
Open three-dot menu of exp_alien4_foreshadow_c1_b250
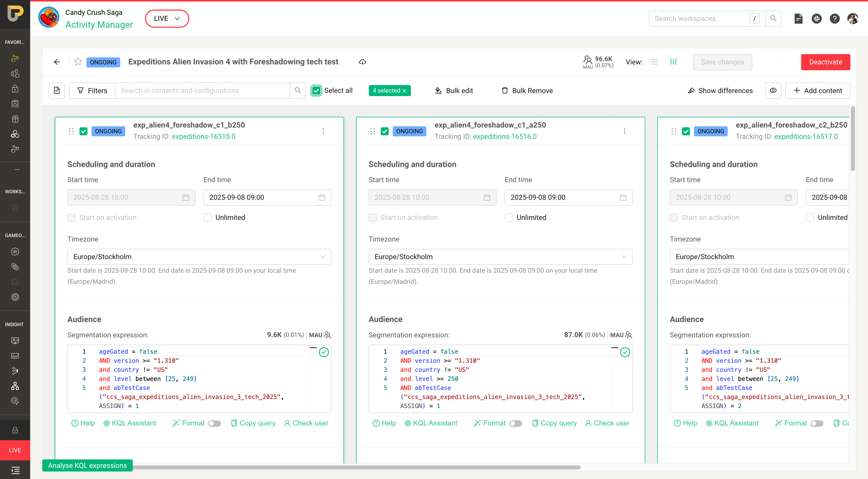[x=323, y=131]
